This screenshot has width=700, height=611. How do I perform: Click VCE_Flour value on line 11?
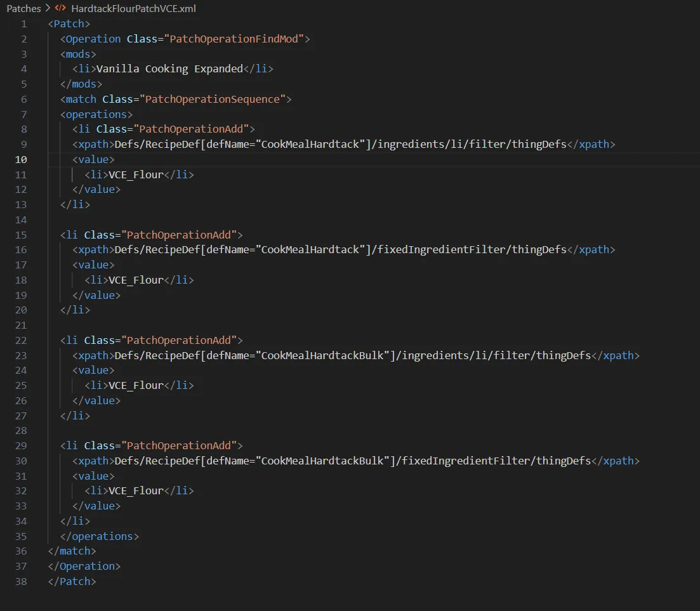pos(136,174)
